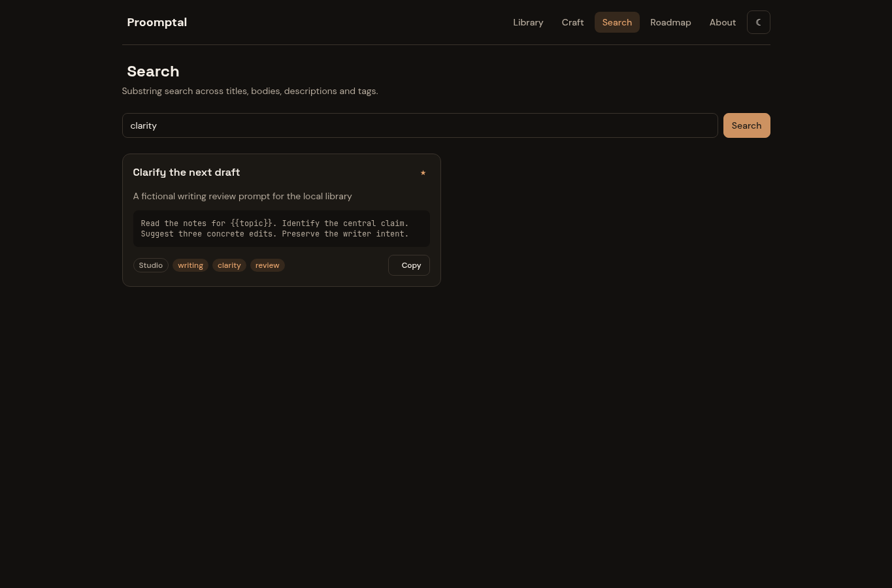Click the Proomptal logo title
The image size is (892, 588).
pos(157,22)
